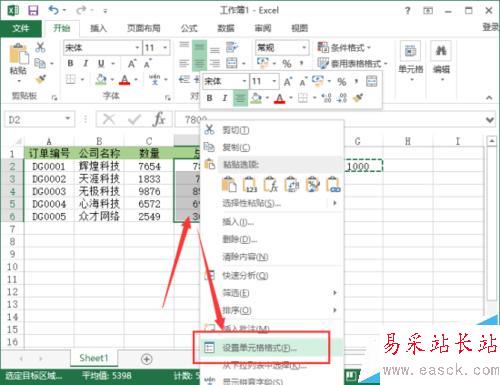Viewport: 500px width, 385px height.
Task: Open Name Box dropdown arrow
Action: point(68,119)
